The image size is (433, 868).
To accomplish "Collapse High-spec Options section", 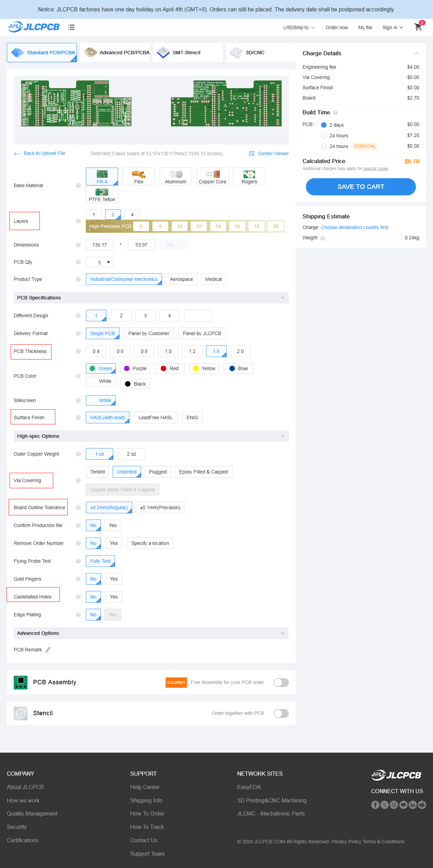I will [283, 436].
